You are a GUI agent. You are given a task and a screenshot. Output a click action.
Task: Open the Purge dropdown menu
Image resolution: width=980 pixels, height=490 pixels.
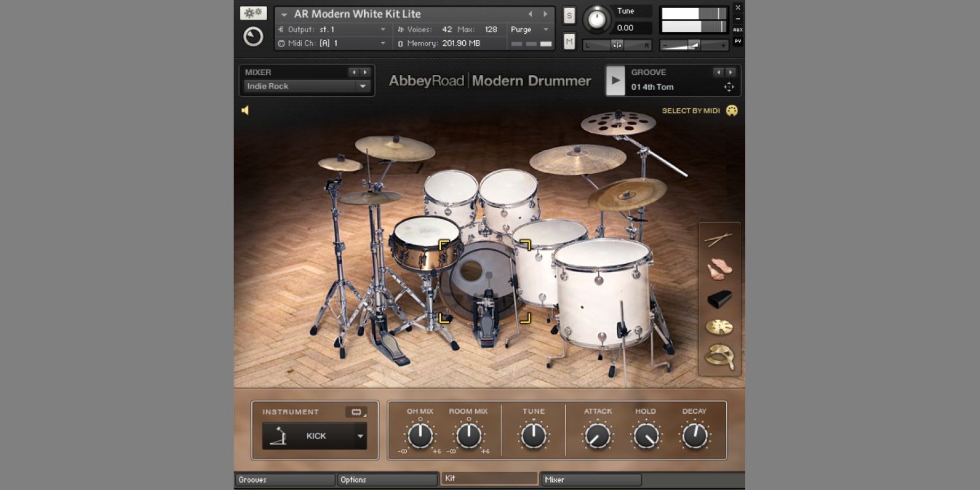click(x=529, y=29)
